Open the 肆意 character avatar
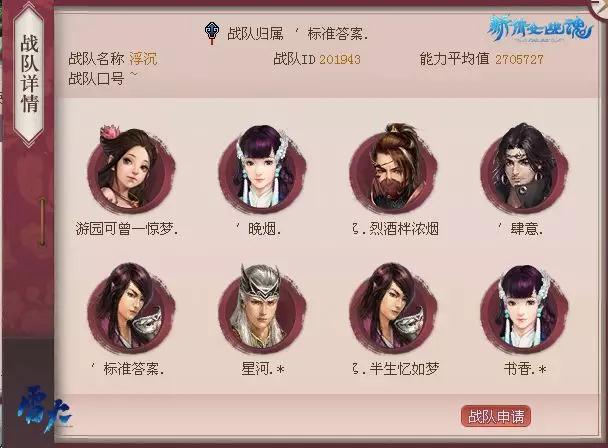The image size is (608, 448). tap(524, 169)
